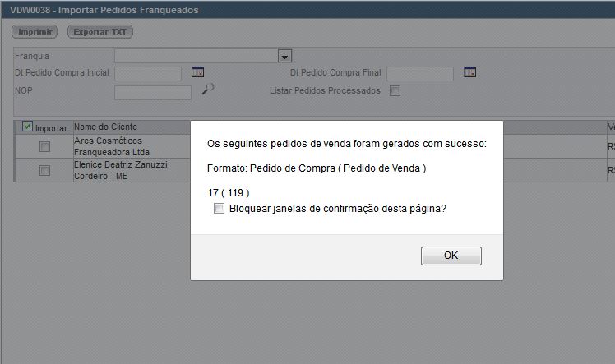Check the Ares Cosméticos Franqueadora row checkbox
The image size is (615, 364).
[44, 146]
